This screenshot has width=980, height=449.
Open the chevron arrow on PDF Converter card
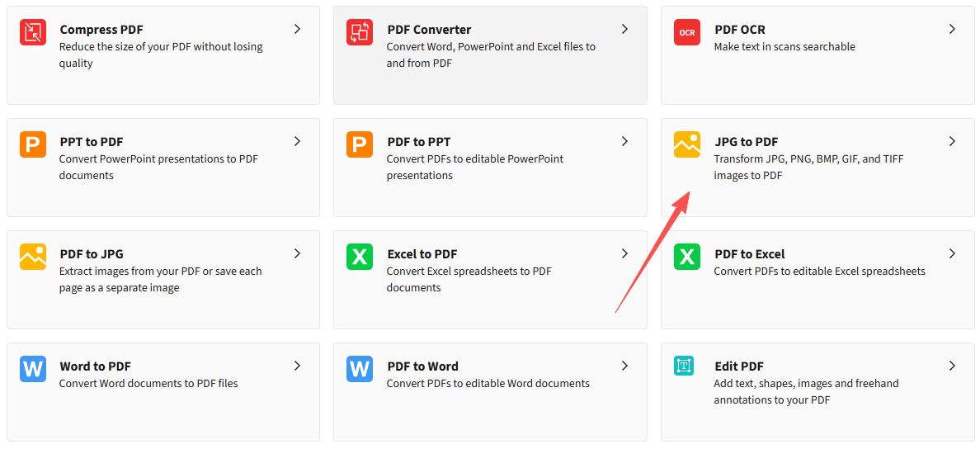pos(624,29)
